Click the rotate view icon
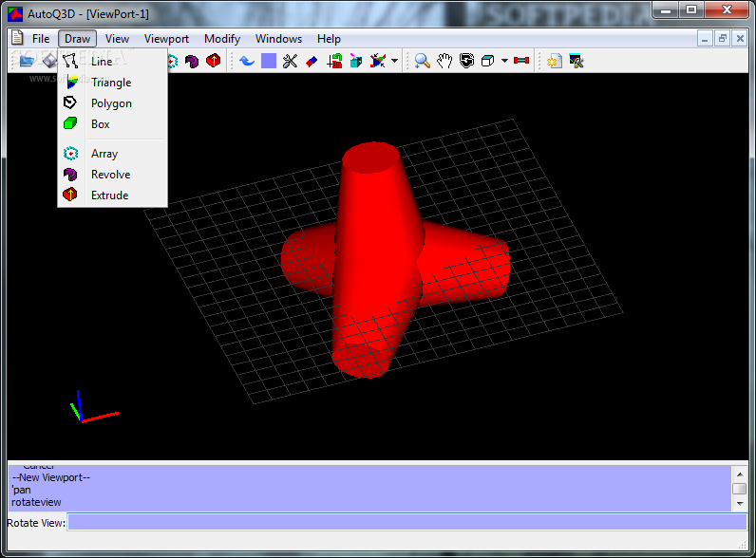756x558 pixels. [466, 61]
